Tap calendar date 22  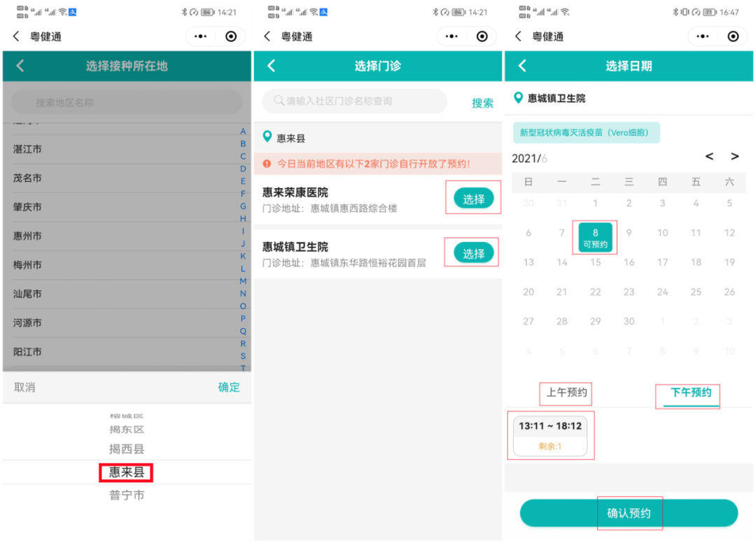coord(596,292)
